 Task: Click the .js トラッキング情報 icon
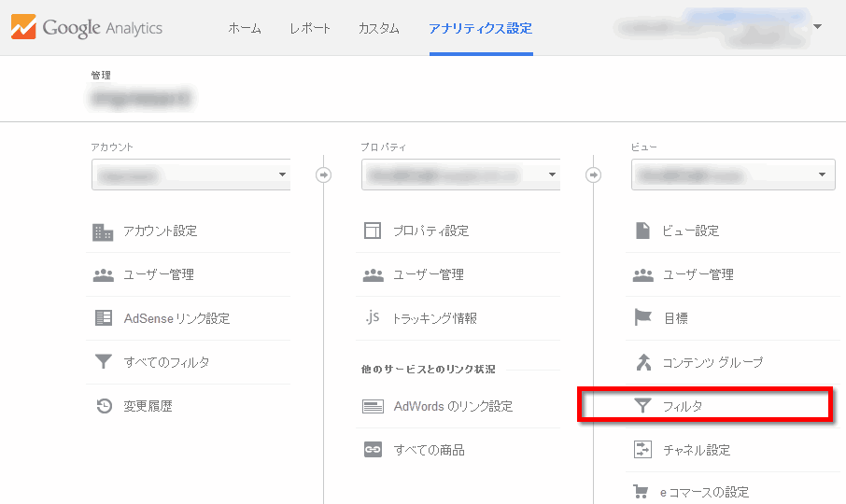point(373,318)
